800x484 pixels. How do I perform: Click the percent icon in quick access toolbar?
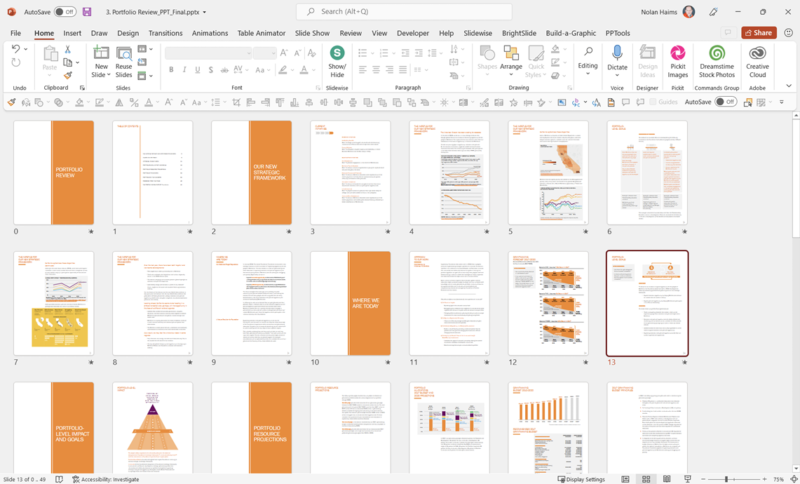(x=134, y=102)
